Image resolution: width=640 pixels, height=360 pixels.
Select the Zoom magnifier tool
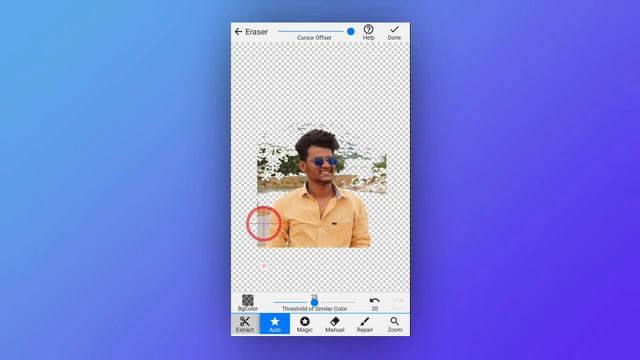click(x=395, y=324)
